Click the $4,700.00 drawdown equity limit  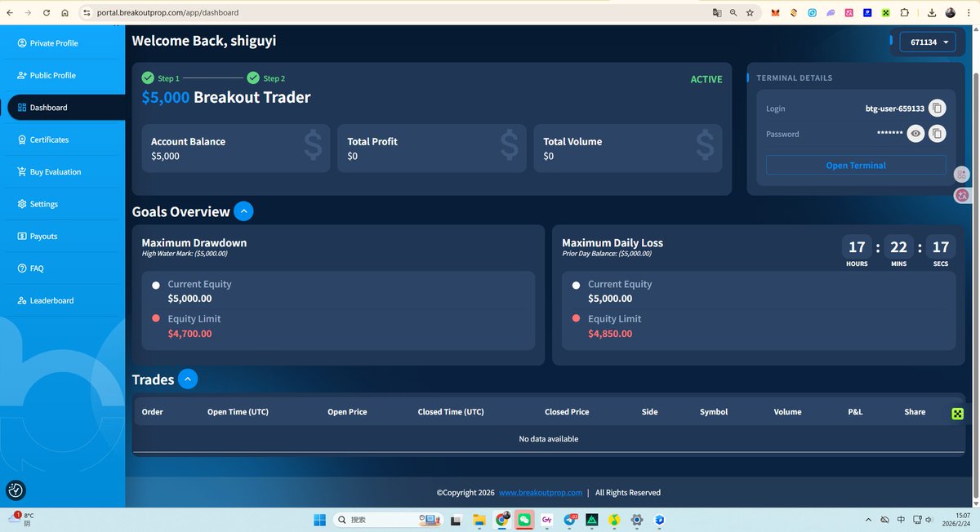(189, 334)
